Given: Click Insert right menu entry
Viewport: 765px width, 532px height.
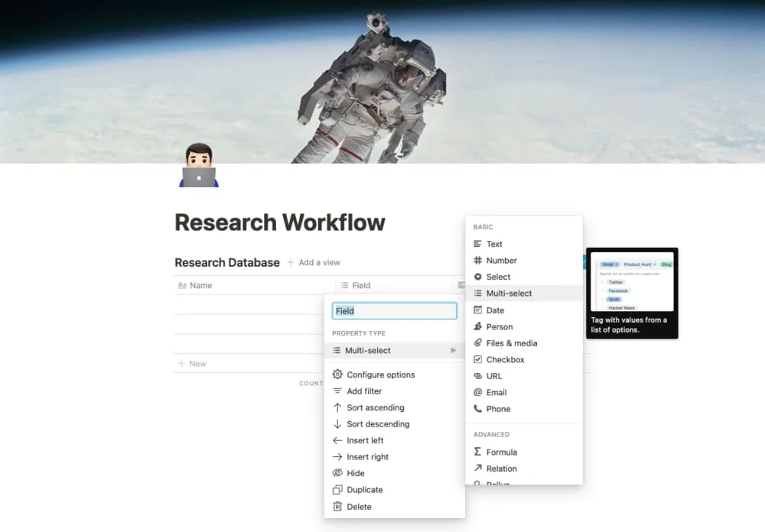Looking at the screenshot, I should tap(394, 457).
